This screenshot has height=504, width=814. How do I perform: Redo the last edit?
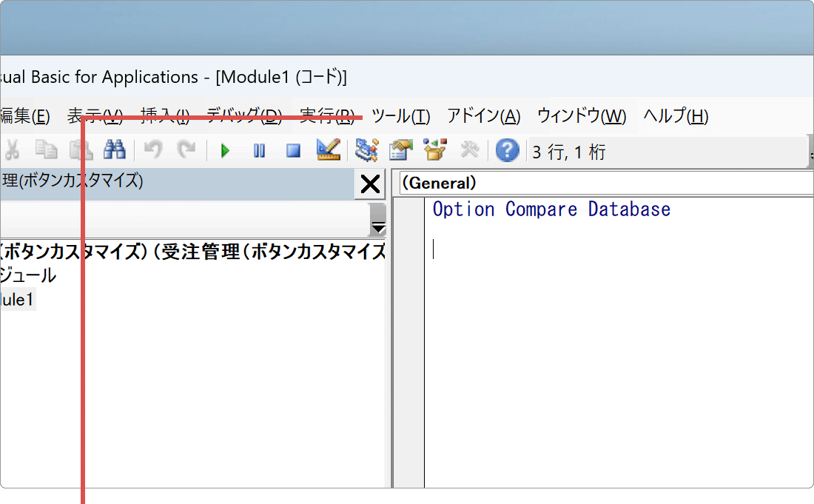pos(187,150)
